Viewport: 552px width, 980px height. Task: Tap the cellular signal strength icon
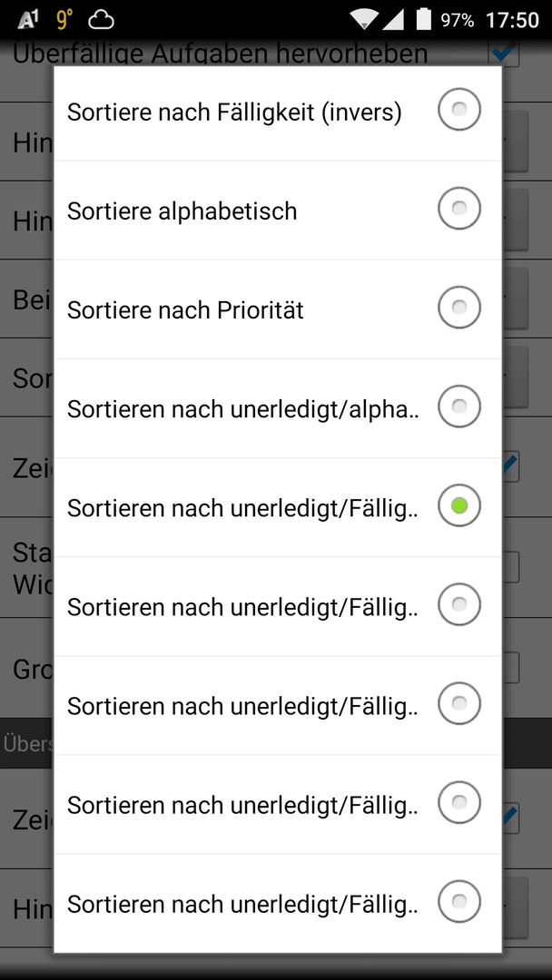pyautogui.click(x=392, y=19)
